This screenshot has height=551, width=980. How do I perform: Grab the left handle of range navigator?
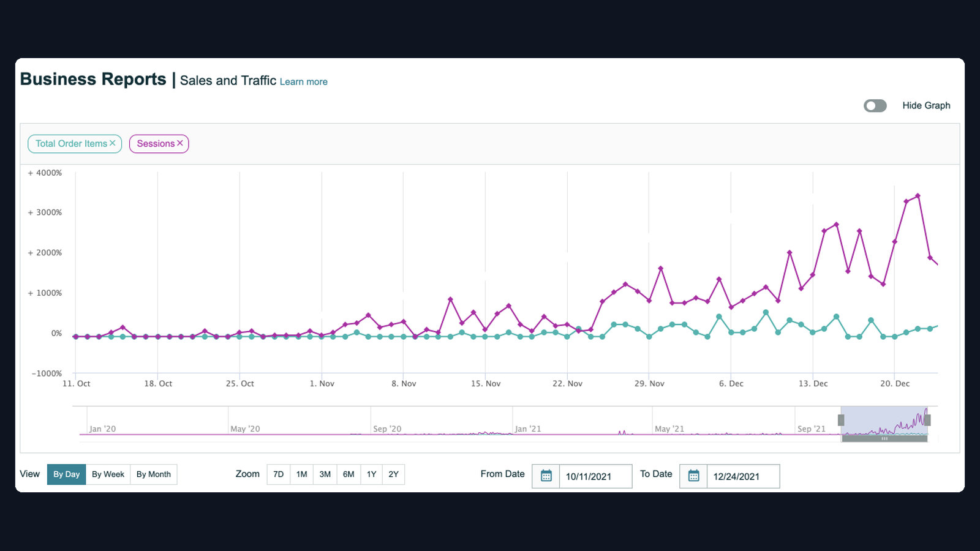click(x=841, y=420)
